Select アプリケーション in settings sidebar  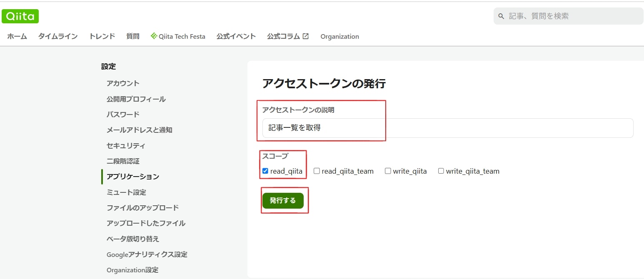click(x=133, y=177)
